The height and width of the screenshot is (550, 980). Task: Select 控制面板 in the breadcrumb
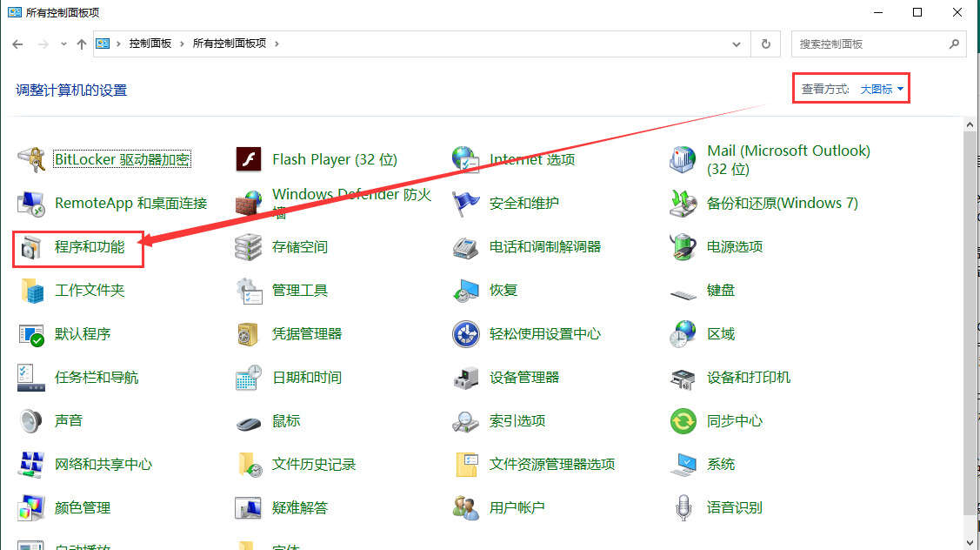[x=150, y=44]
